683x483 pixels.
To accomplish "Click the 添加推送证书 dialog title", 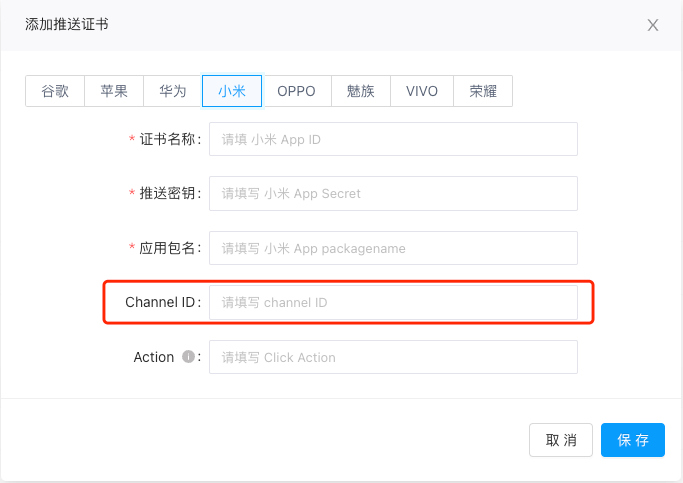I will click(67, 24).
